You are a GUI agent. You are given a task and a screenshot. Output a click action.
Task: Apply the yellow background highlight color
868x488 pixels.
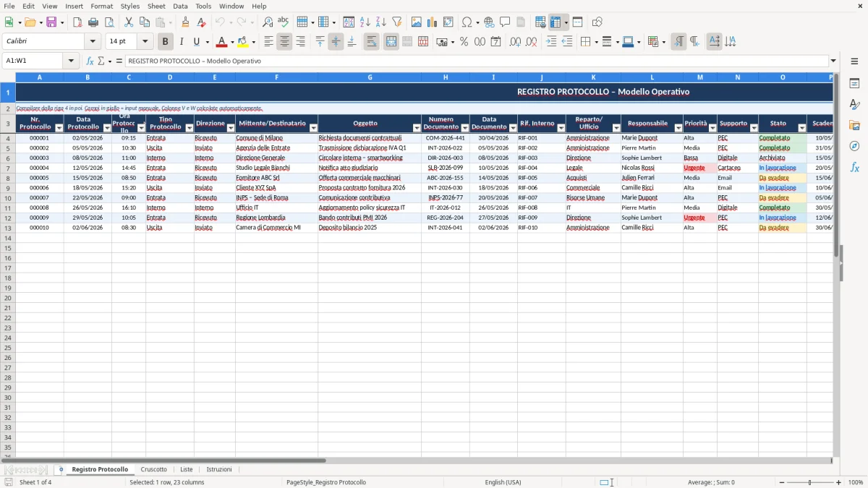tap(243, 42)
